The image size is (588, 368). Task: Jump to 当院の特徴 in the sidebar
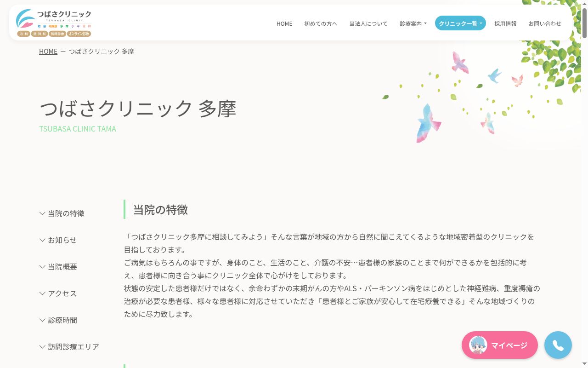pos(62,213)
